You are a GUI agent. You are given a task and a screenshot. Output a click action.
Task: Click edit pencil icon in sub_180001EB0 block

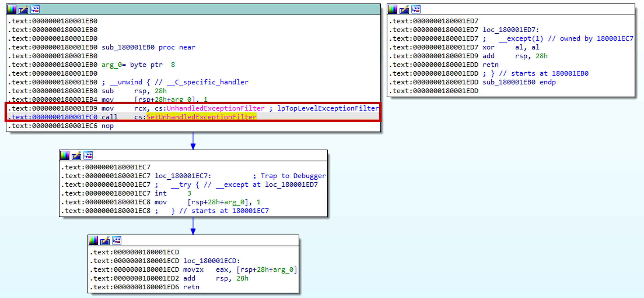pos(23,10)
